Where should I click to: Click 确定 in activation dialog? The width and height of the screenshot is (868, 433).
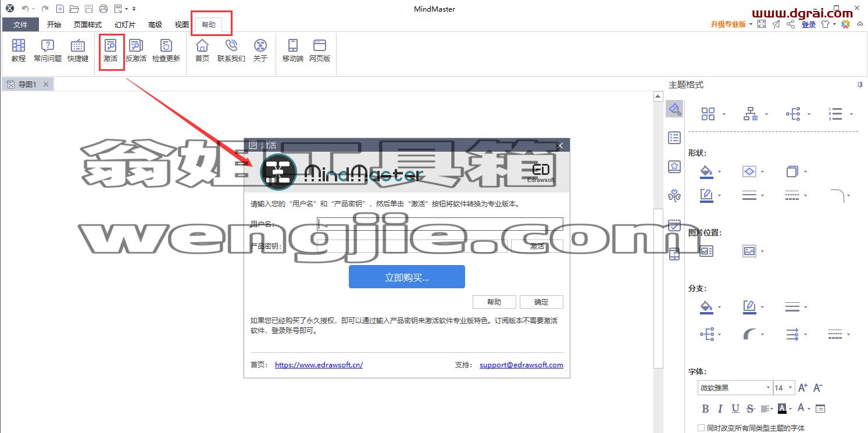541,302
